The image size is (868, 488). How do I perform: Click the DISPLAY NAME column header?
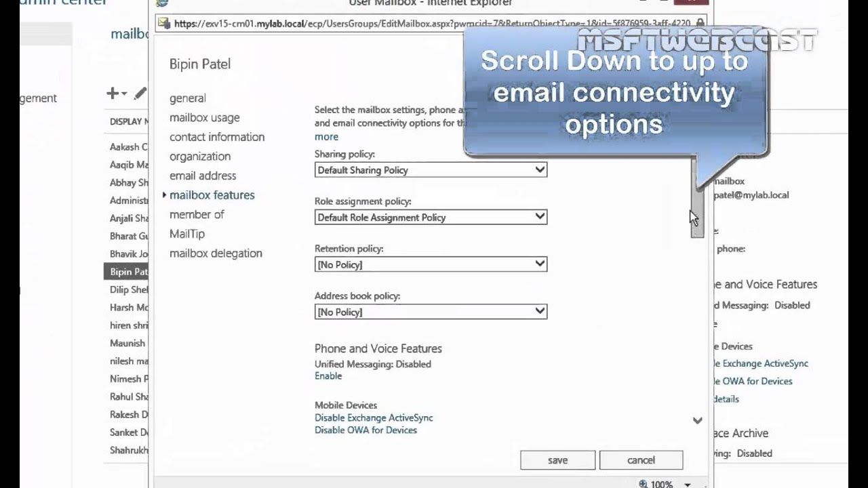point(129,122)
